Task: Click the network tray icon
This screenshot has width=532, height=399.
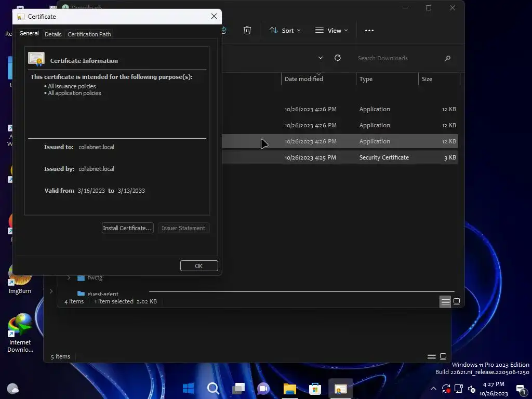Action: (459, 389)
